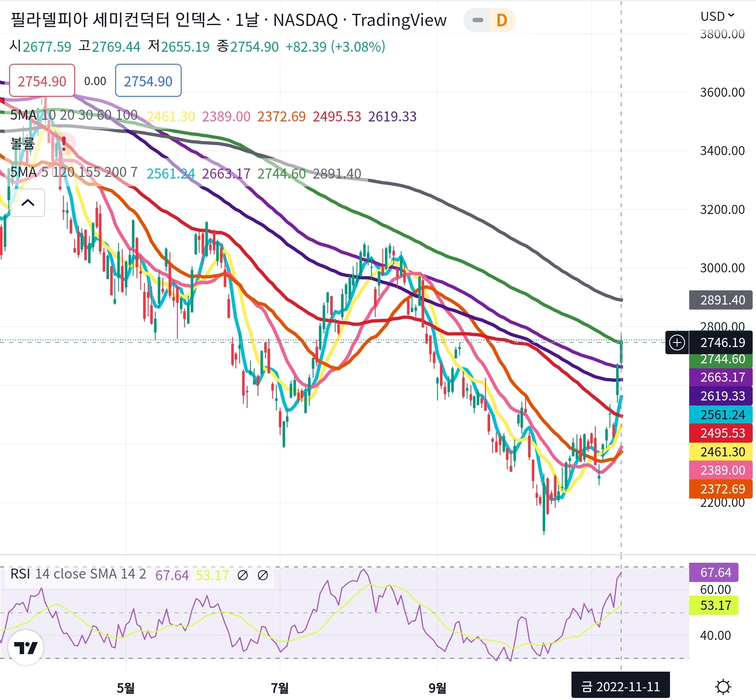This screenshot has width=756, height=700.
Task: Click the crosshair plus button on price axis
Action: pos(677,343)
